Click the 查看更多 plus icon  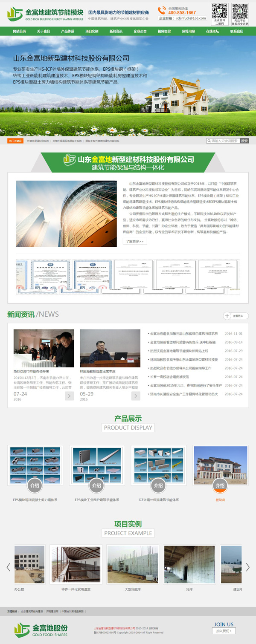pos(227,316)
